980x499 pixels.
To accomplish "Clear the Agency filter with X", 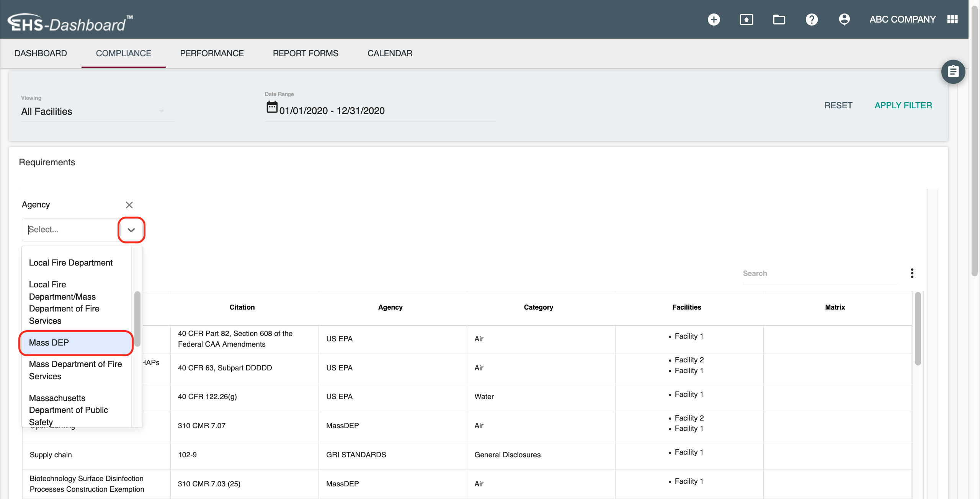I will click(x=129, y=205).
